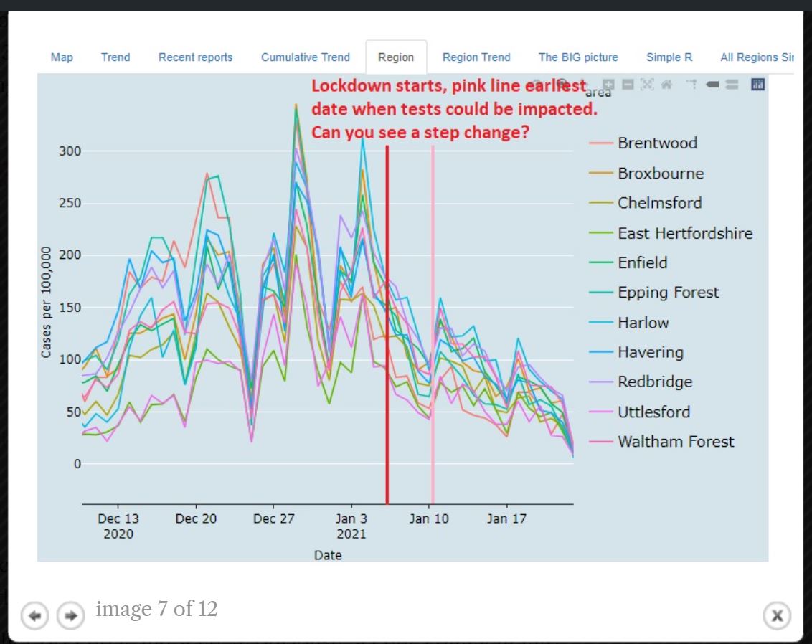Close the image viewer with X button
The image size is (812, 644).
point(777,615)
